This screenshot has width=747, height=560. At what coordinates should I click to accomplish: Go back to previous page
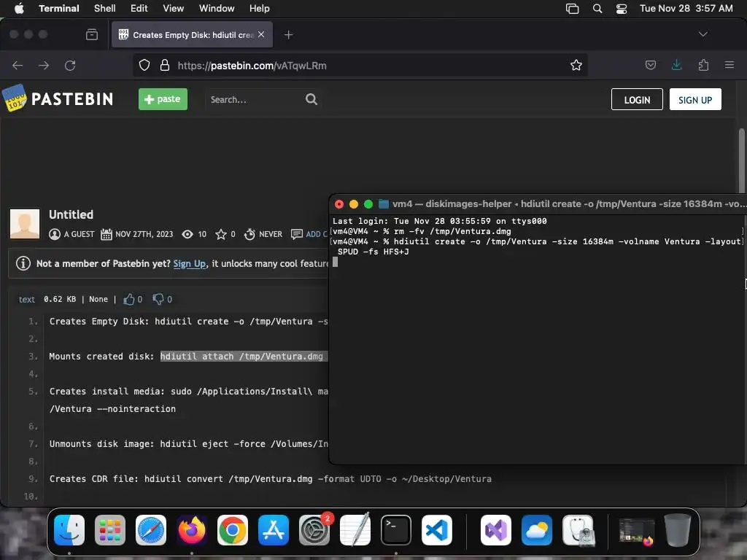(x=18, y=65)
